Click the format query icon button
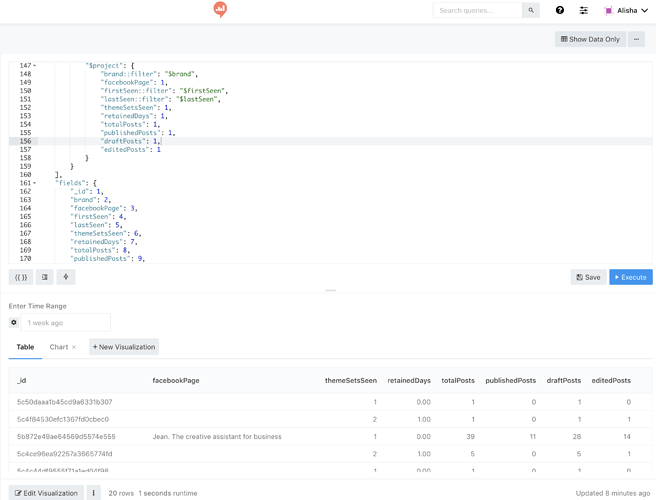This screenshot has height=500, width=656. pos(45,277)
